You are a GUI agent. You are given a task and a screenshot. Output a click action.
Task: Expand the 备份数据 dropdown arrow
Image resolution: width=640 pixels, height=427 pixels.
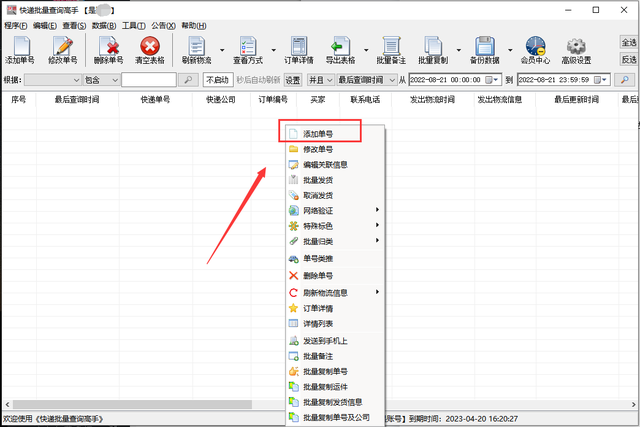(510, 50)
